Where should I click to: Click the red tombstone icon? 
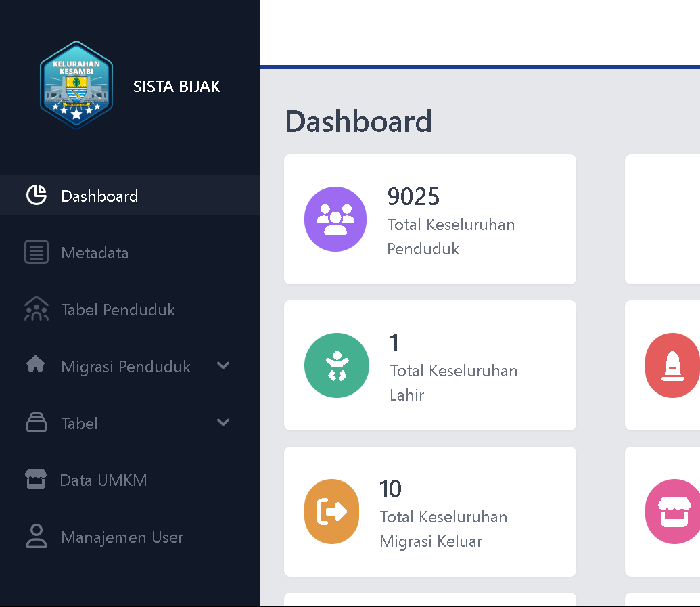point(672,365)
